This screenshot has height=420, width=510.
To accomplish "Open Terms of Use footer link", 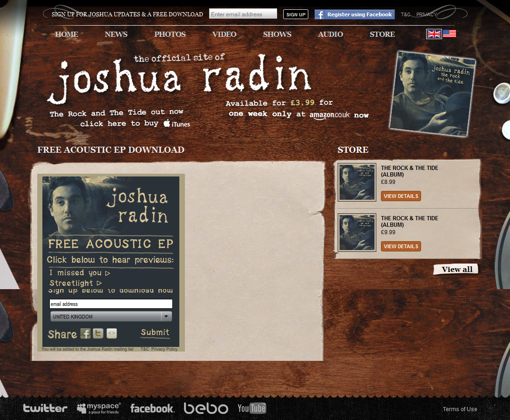I will pos(460,409).
